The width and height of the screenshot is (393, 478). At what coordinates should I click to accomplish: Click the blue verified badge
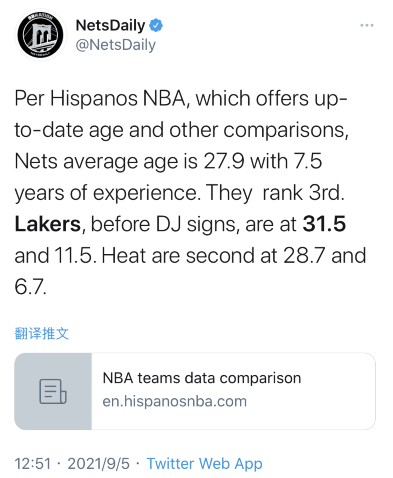[x=156, y=25]
